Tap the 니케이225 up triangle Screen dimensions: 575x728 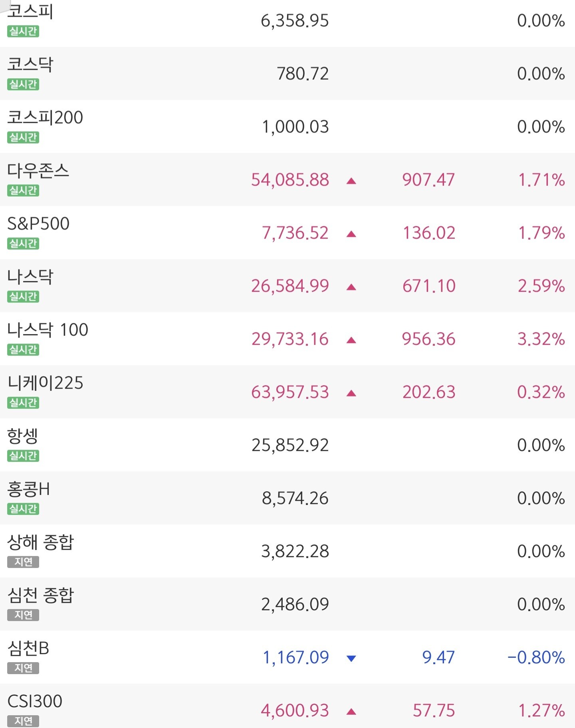click(x=351, y=393)
